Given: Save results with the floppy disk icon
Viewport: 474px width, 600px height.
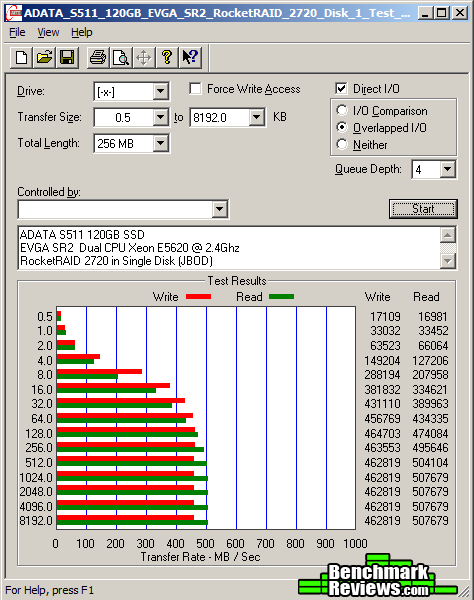Looking at the screenshot, I should [x=67, y=58].
